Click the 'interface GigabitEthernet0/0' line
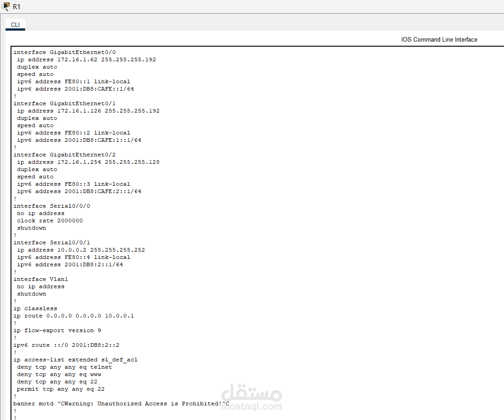The width and height of the screenshot is (504, 420). [x=65, y=52]
